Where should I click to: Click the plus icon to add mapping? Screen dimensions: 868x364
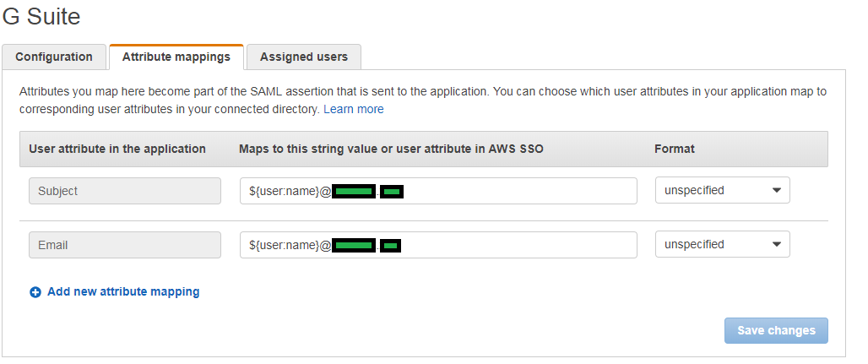click(x=35, y=292)
